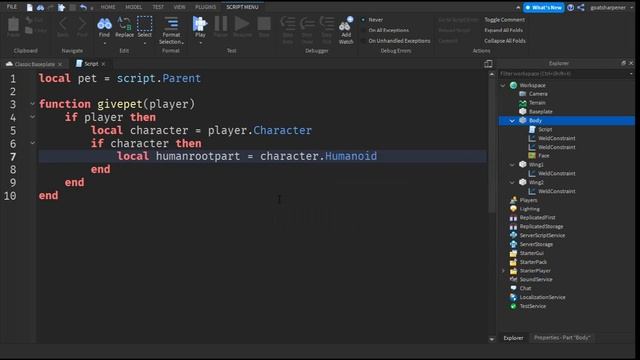Image resolution: width=640 pixels, height=360 pixels.
Task: Undock the Explorer panel
Action: pos(623,63)
